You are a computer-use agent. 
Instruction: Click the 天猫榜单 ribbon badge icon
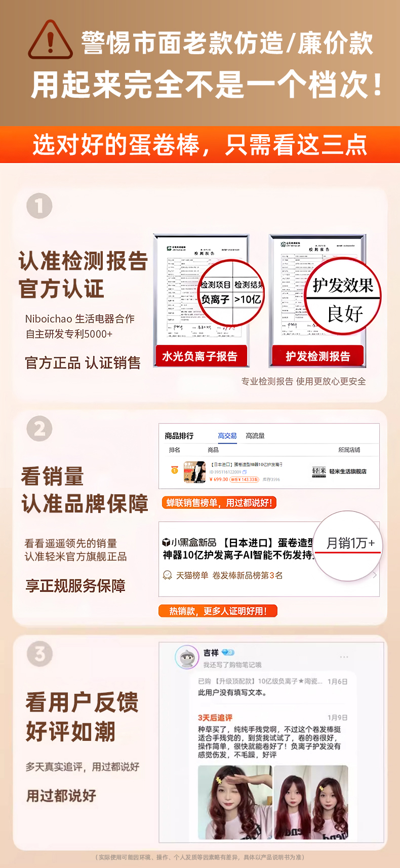coord(167,575)
